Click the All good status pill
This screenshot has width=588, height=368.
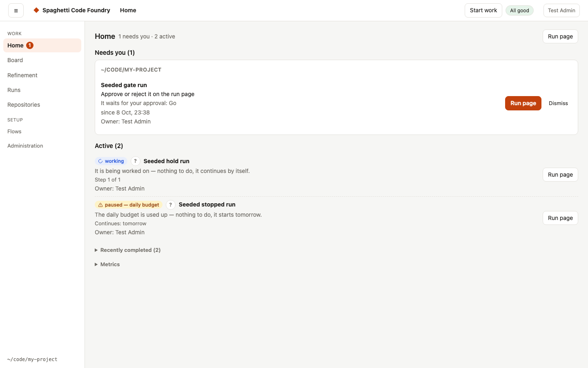tap(519, 11)
